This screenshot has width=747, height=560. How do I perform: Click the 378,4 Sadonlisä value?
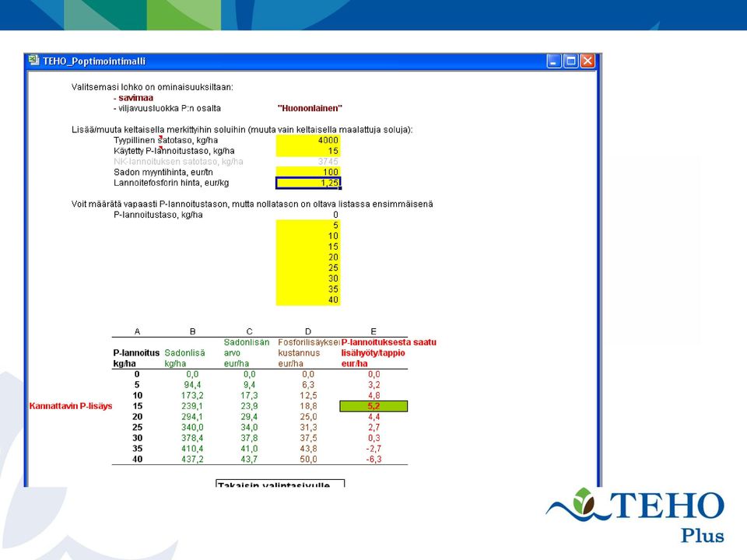192,438
